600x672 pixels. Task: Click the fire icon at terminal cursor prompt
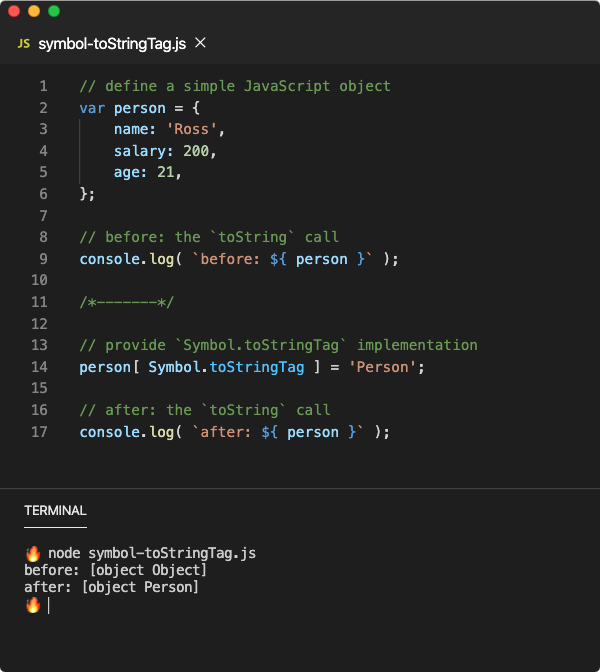(33, 605)
